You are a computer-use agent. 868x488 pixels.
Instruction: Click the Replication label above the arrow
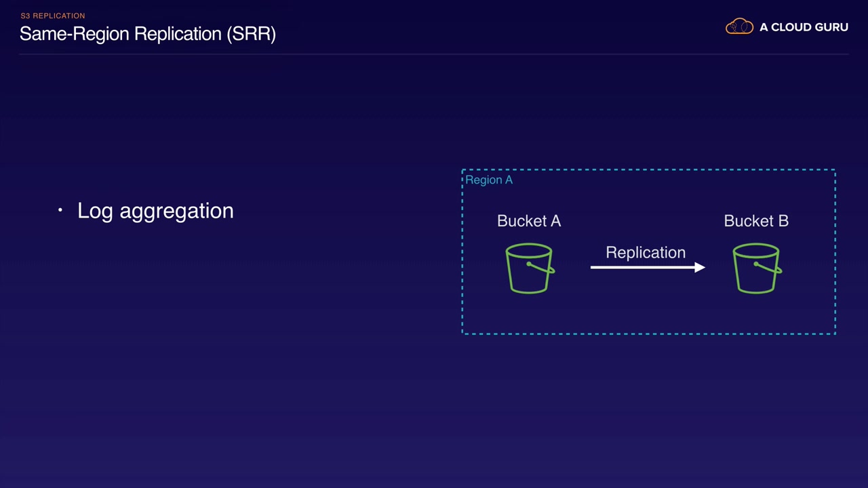pyautogui.click(x=646, y=252)
